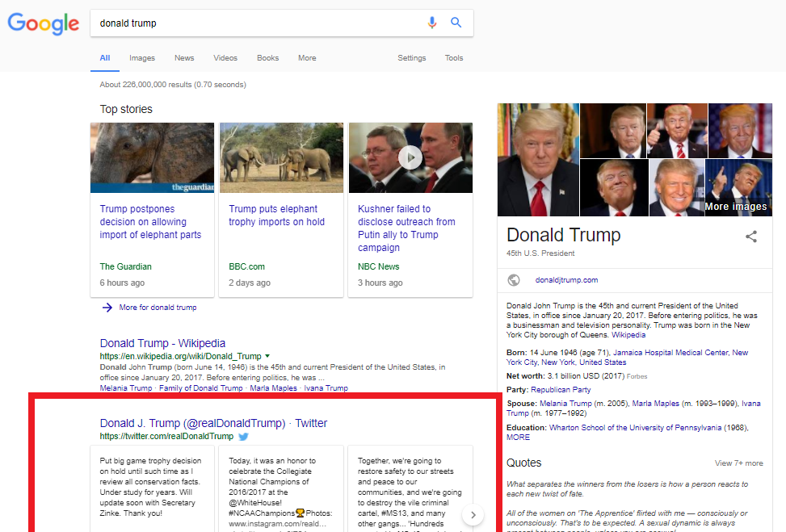Switch to the News tab
This screenshot has width=786, height=532.
pos(184,58)
